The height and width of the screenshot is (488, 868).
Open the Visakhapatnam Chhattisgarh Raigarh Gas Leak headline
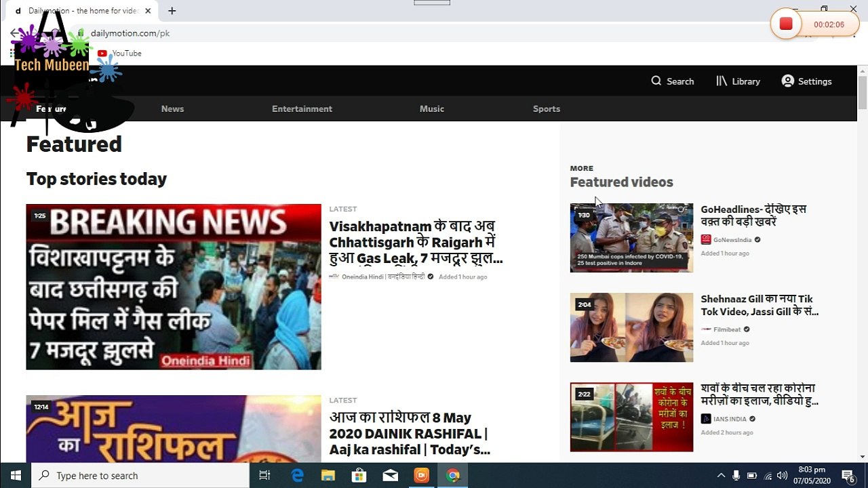point(416,242)
